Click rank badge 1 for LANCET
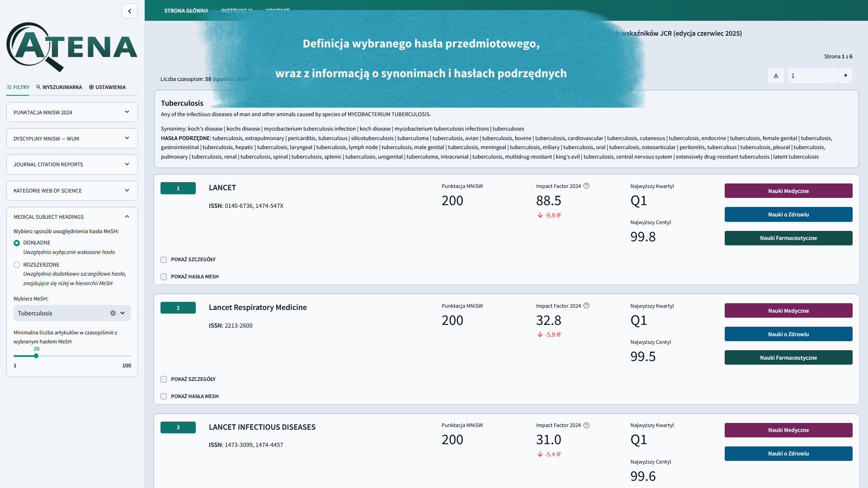The image size is (868, 488). point(178,188)
